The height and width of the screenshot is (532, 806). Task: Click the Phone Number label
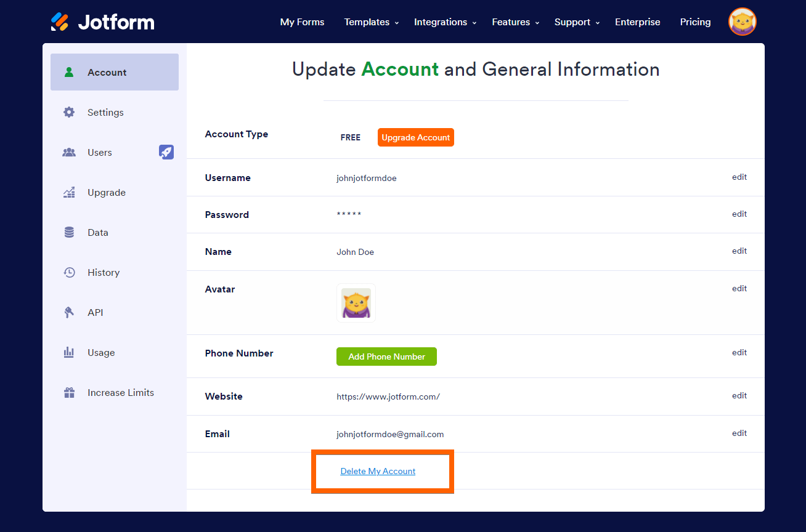[239, 353]
